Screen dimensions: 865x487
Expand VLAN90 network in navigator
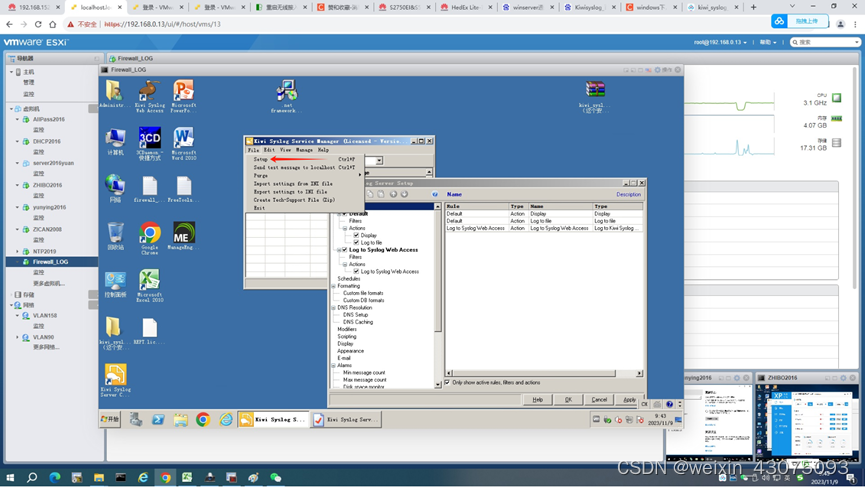coord(18,337)
